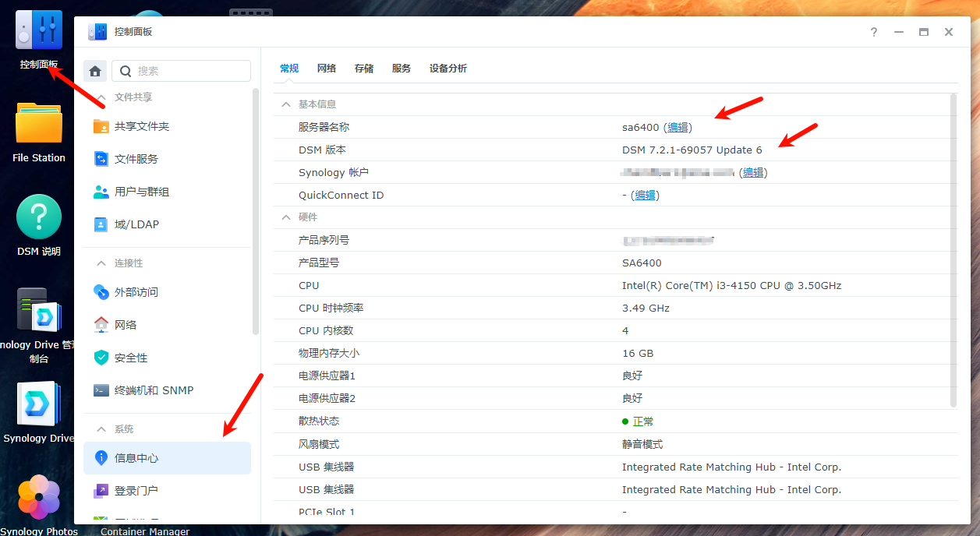
Task: Launch Synology Drive 管理控制台 desktop icon
Action: [x=39, y=311]
